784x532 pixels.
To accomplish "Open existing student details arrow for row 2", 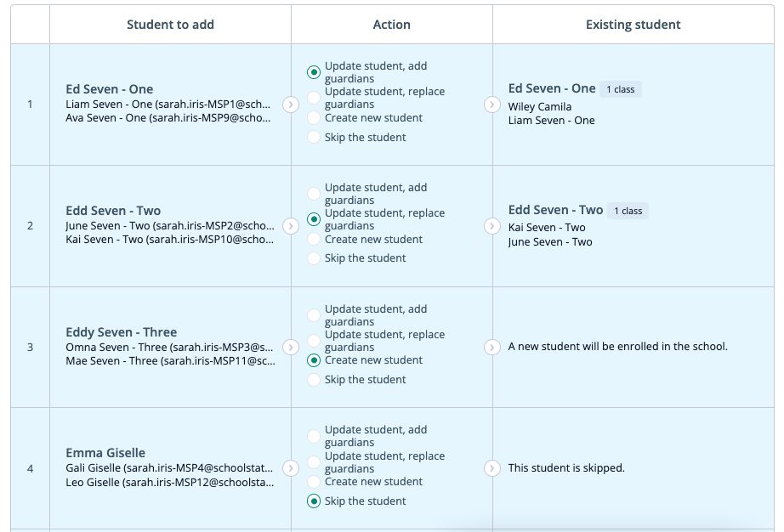I will [491, 226].
